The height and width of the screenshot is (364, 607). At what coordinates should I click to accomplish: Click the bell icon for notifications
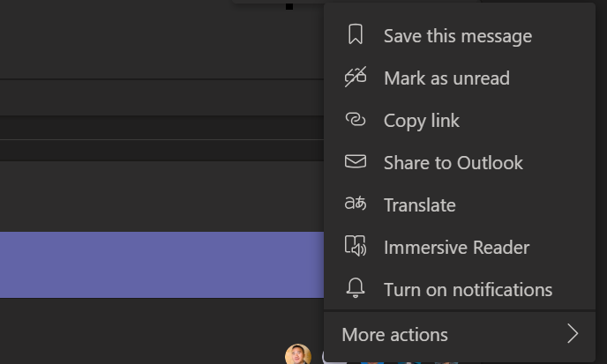tap(356, 288)
